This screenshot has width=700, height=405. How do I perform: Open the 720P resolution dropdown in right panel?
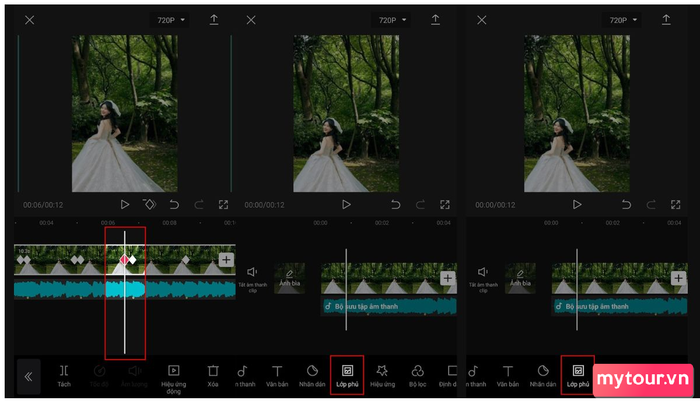622,20
